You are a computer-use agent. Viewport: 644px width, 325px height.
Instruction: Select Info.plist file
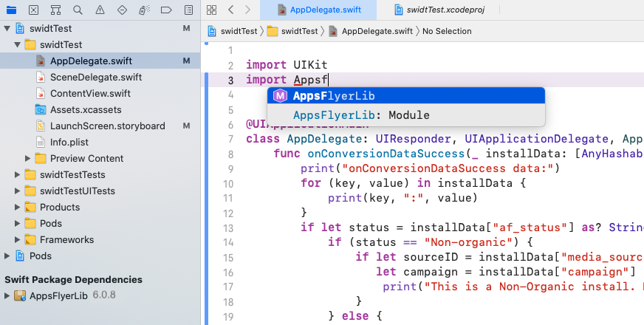100,142
